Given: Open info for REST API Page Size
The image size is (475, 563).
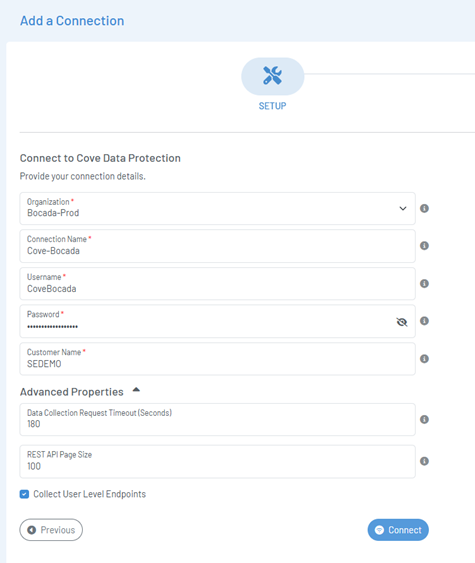Looking at the screenshot, I should [x=424, y=461].
